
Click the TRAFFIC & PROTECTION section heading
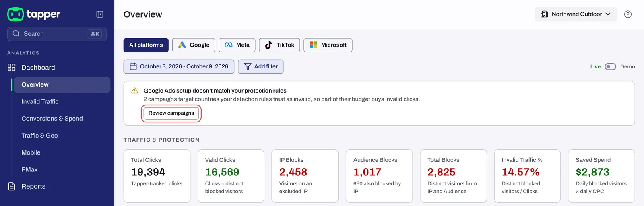pyautogui.click(x=161, y=140)
